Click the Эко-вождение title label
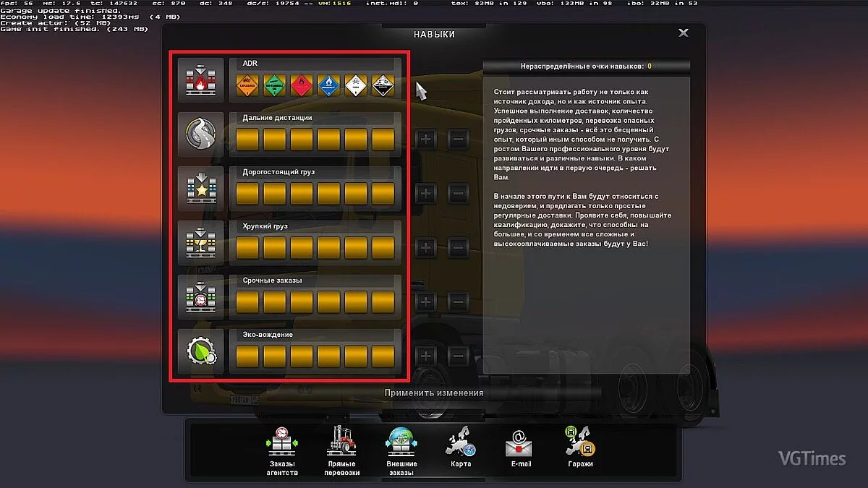 click(x=268, y=335)
